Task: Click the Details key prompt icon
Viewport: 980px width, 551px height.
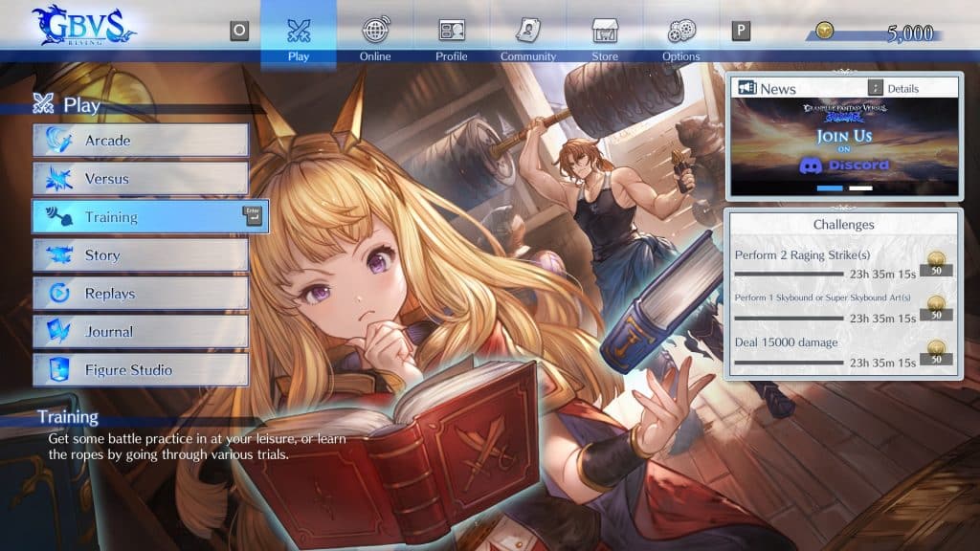Action: click(x=875, y=88)
